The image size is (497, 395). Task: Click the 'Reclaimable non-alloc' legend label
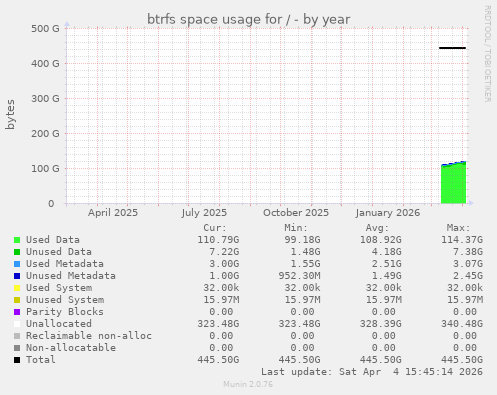pyautogui.click(x=89, y=336)
